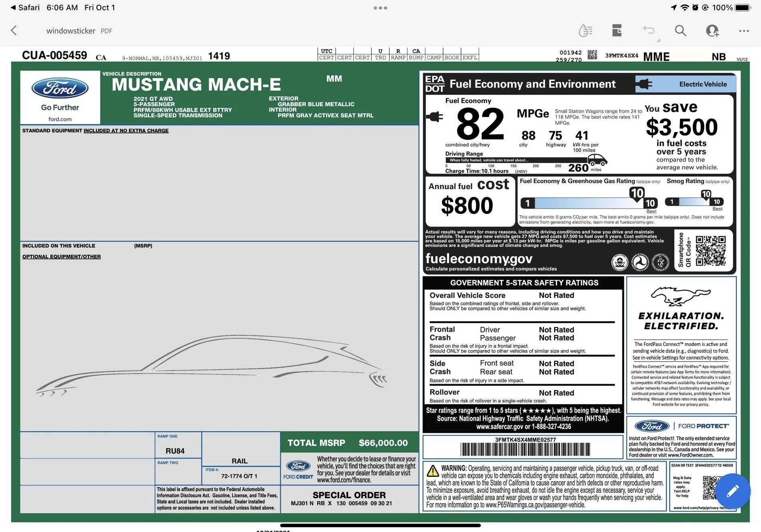Tap the small QR code near 001942
Screen dimensions: 761x532
point(592,55)
